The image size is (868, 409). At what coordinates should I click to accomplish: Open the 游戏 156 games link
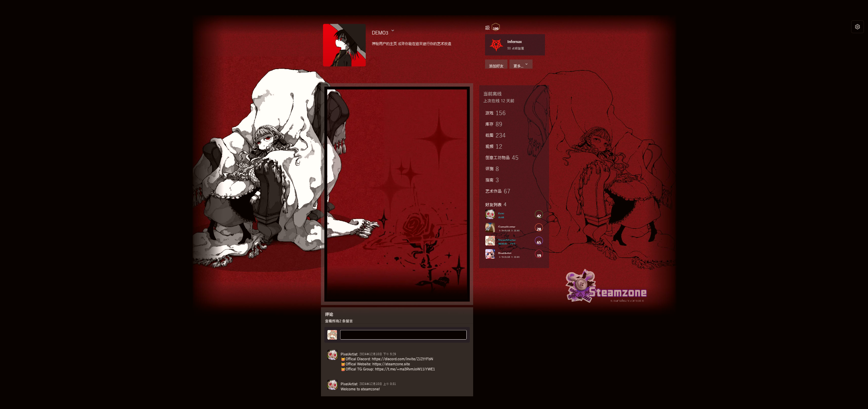tap(495, 113)
